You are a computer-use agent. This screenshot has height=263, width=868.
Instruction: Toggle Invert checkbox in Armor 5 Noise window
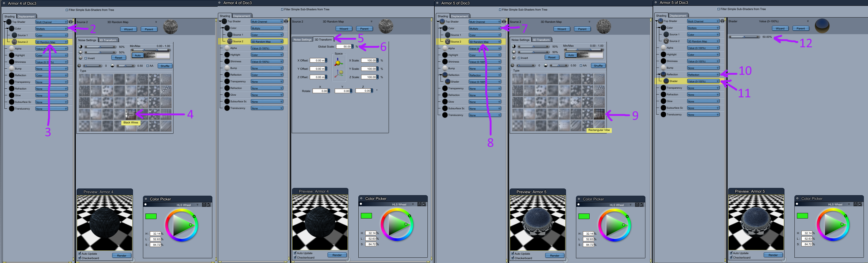coord(519,58)
